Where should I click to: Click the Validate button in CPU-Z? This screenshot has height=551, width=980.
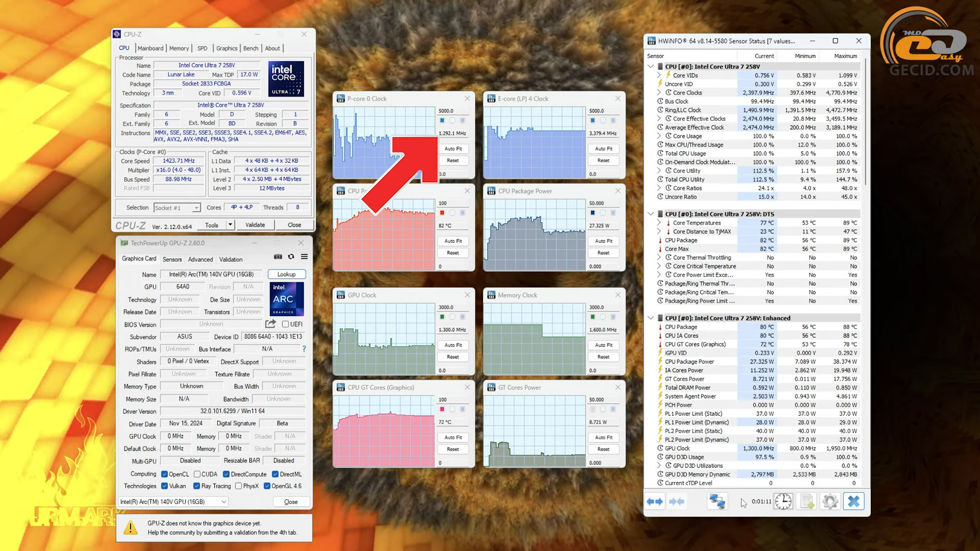(255, 224)
